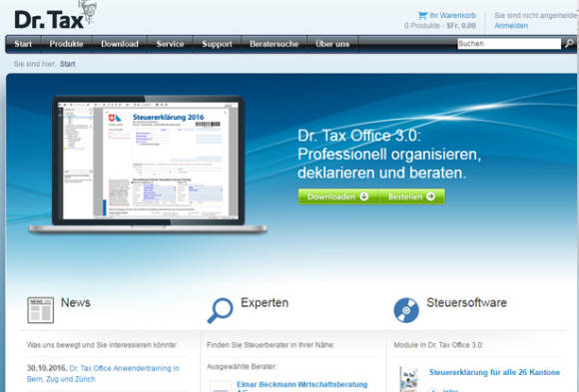Image resolution: width=579 pixels, height=392 pixels.
Task: Open the Über uns menu
Action: click(x=332, y=44)
